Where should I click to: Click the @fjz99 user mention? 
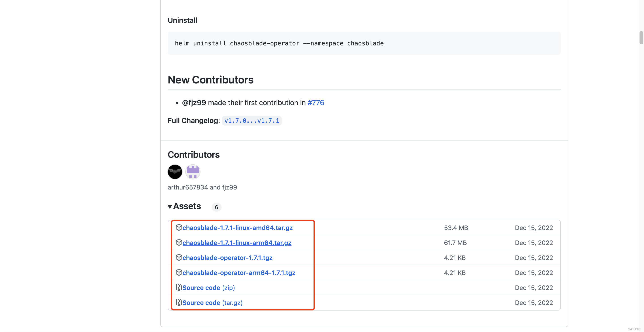(194, 103)
